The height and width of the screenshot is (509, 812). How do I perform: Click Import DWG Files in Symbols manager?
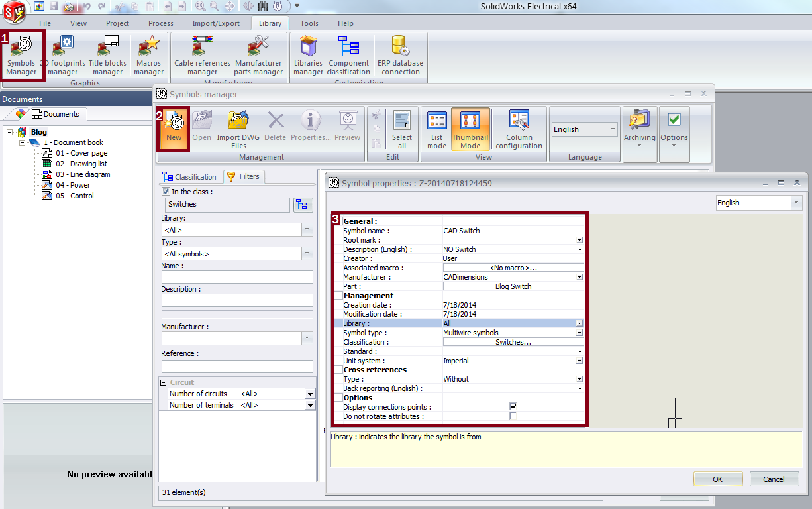point(238,129)
